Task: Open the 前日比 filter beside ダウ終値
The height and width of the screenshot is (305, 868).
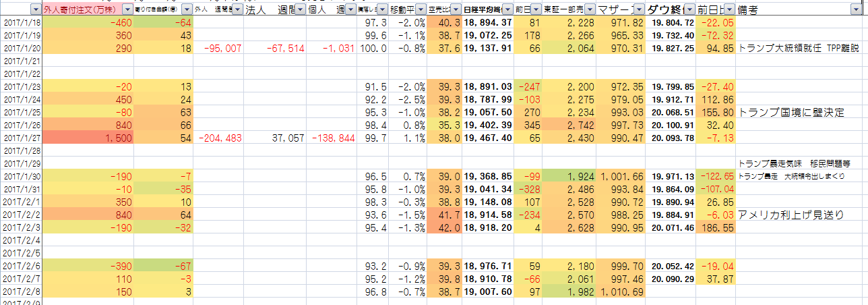Action: [728, 10]
